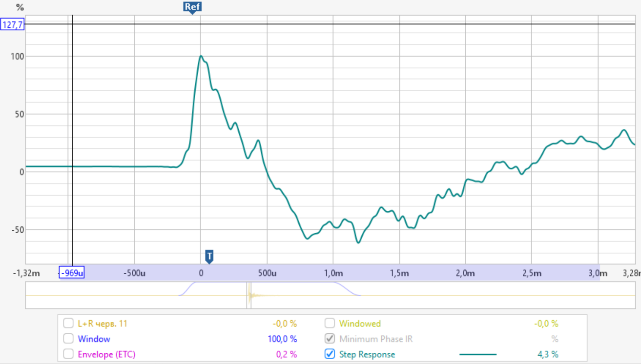Click the step response peak at 100
The image size is (641, 364).
(x=201, y=56)
